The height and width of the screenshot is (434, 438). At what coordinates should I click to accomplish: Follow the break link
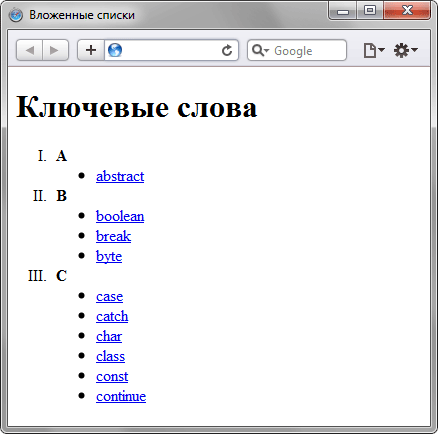[113, 236]
